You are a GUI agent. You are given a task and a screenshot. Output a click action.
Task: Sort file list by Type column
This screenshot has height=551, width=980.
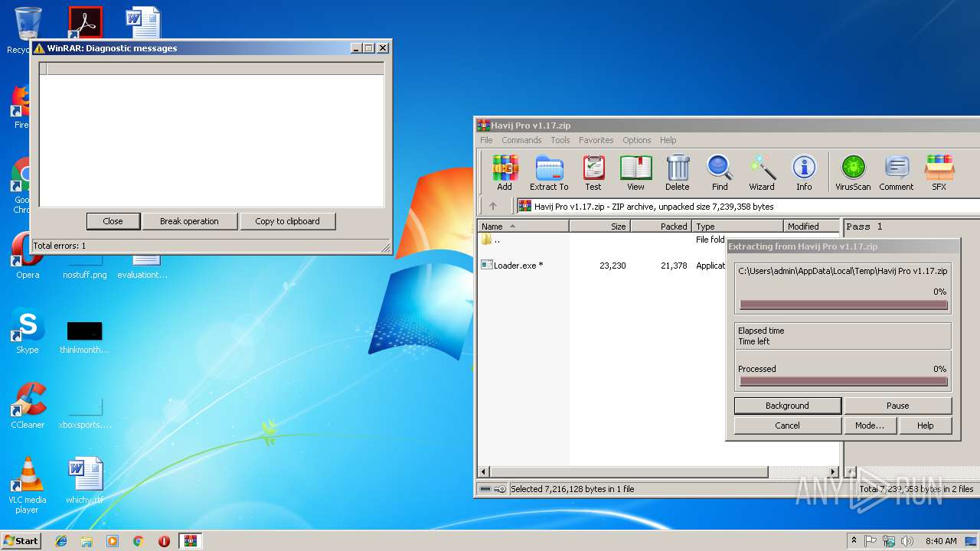point(738,227)
